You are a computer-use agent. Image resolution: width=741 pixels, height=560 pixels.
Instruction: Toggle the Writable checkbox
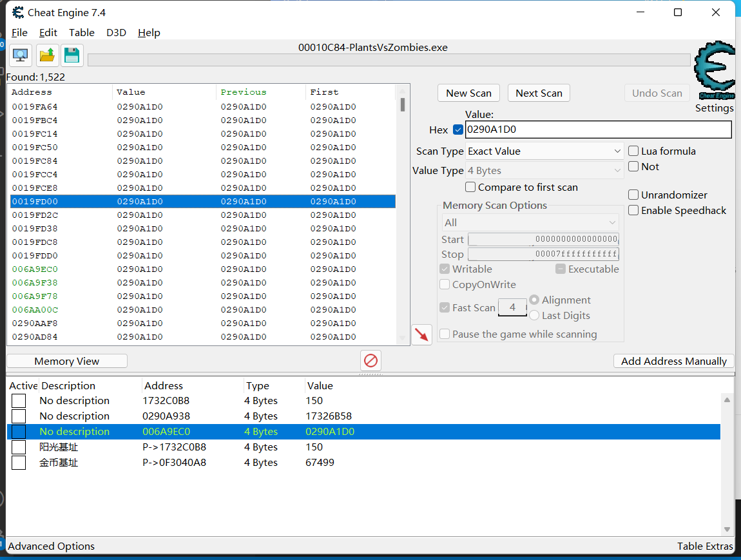[445, 269]
